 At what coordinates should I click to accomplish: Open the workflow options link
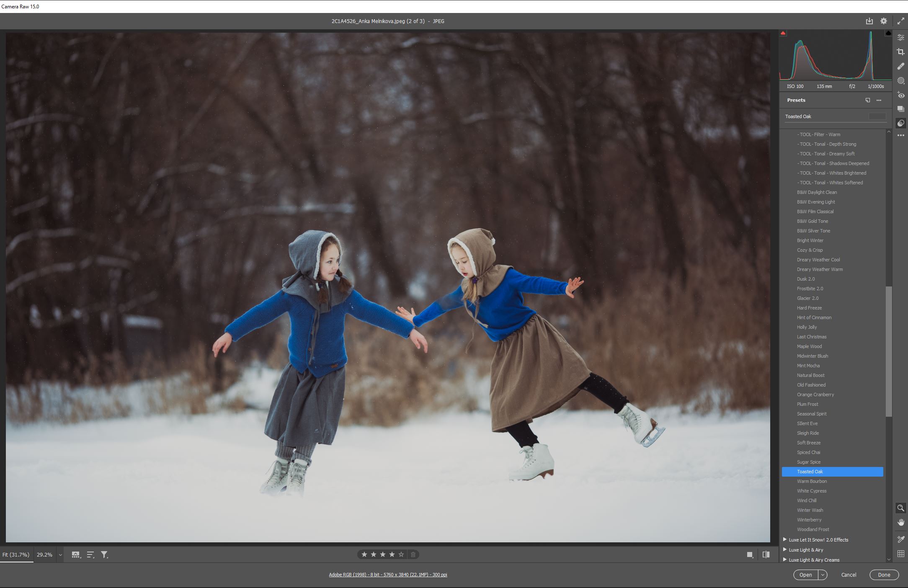pos(388,575)
